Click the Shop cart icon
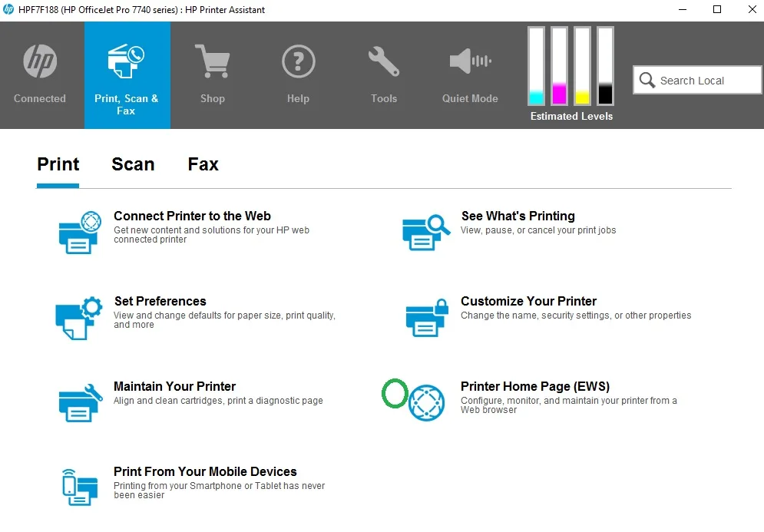This screenshot has width=764, height=532. (x=212, y=60)
